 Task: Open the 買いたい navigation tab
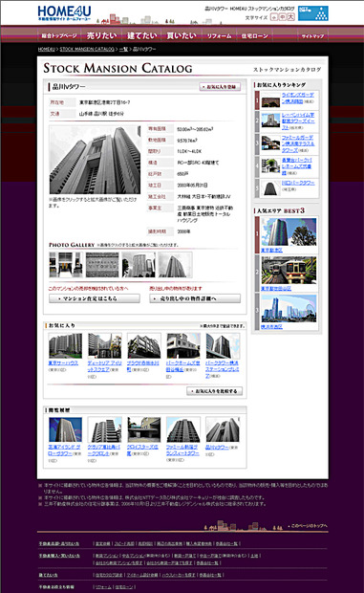(182, 35)
